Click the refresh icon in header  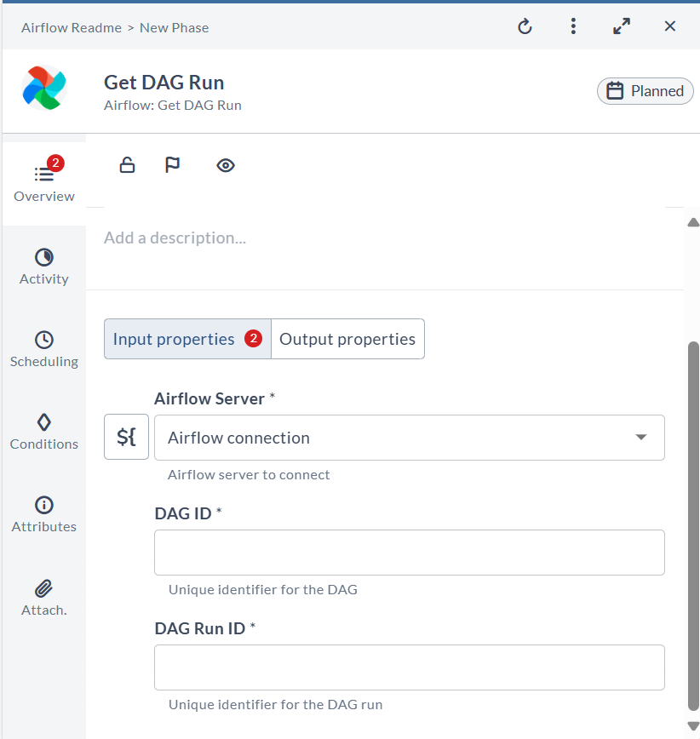point(525,26)
